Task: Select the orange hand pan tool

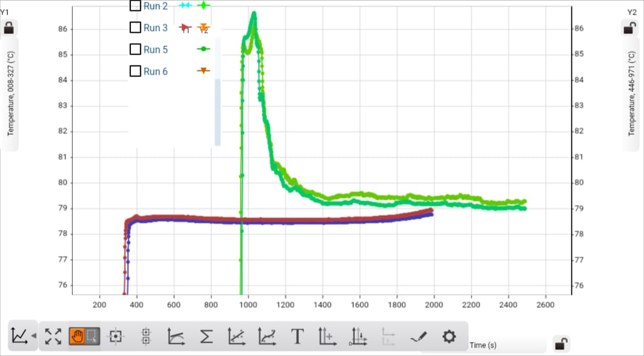Action: [x=77, y=335]
